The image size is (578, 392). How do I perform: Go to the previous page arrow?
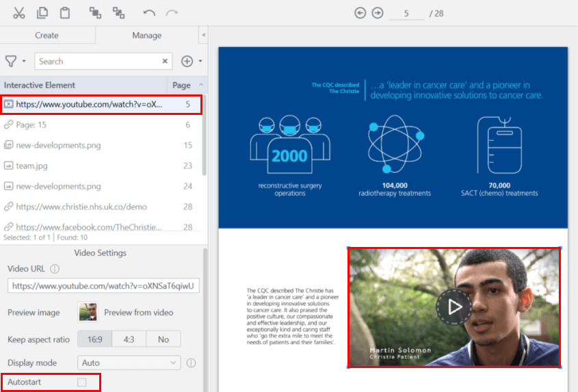click(360, 13)
